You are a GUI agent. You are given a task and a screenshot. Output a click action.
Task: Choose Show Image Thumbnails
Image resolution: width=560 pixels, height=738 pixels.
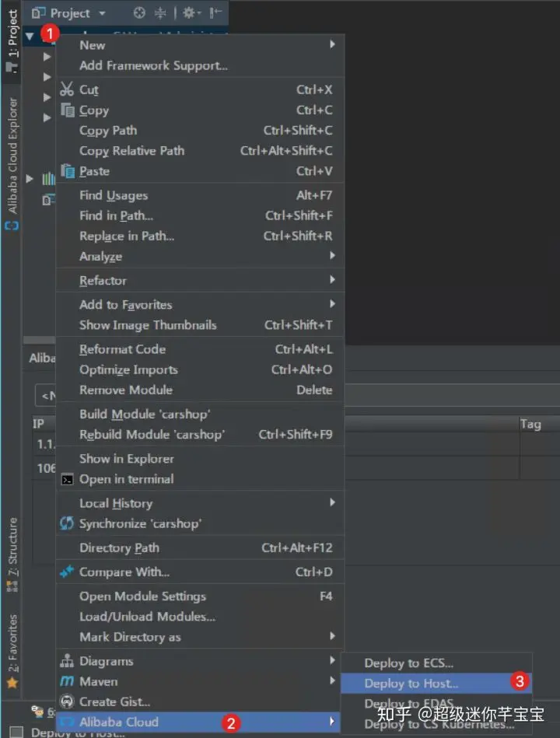point(201,325)
